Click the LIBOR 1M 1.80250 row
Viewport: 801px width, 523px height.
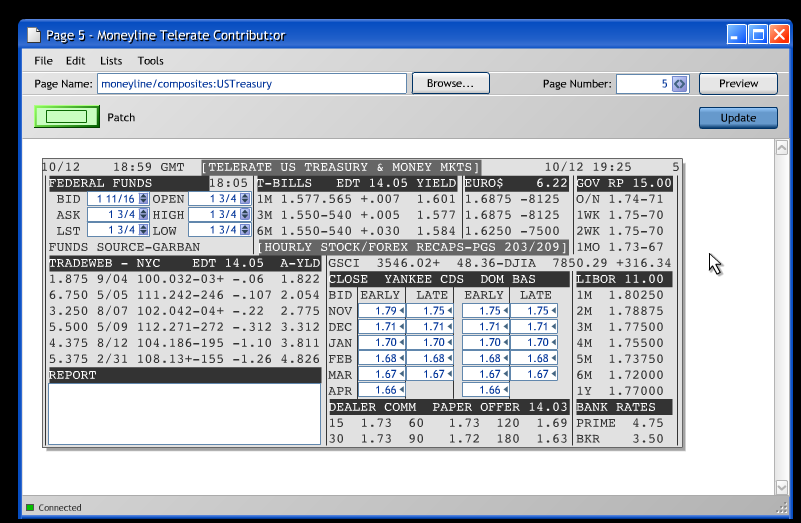[620, 295]
